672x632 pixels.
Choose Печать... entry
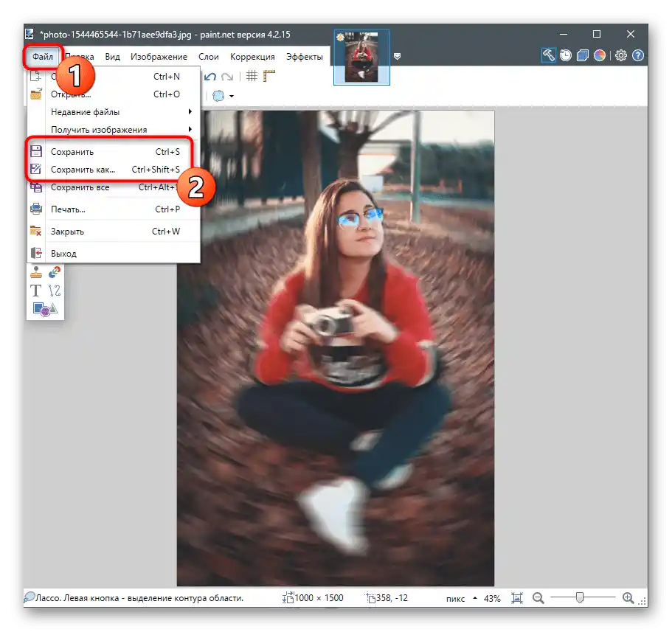tap(114, 209)
